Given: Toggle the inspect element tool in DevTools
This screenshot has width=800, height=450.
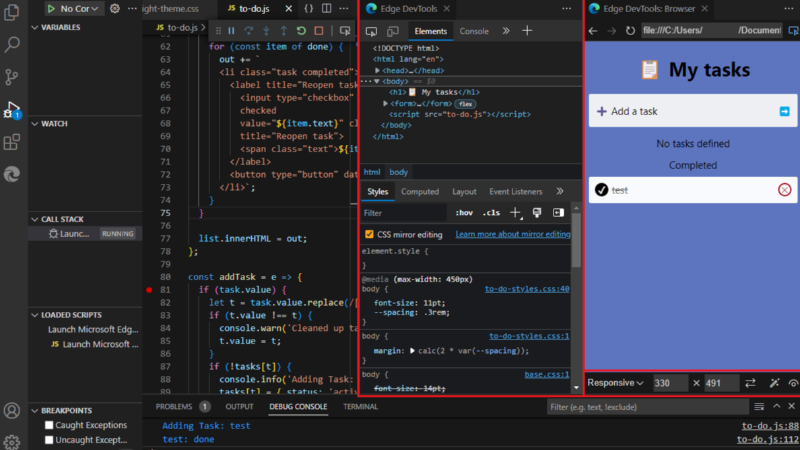Looking at the screenshot, I should [x=371, y=31].
